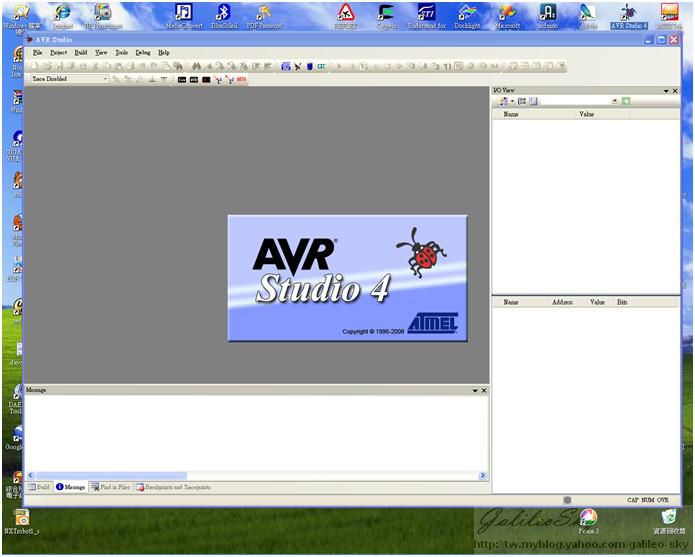Click the BlueSoleil desktop shortcut

click(224, 17)
